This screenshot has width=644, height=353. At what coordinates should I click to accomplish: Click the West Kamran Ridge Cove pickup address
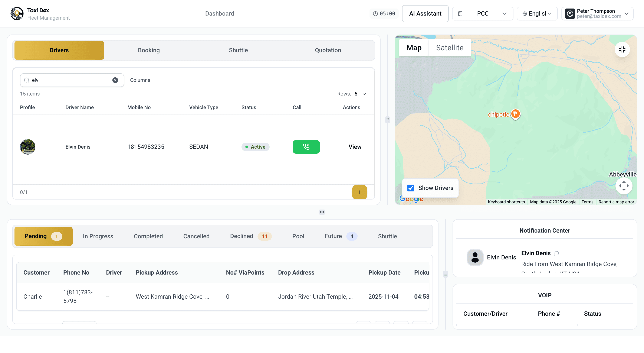(172, 297)
